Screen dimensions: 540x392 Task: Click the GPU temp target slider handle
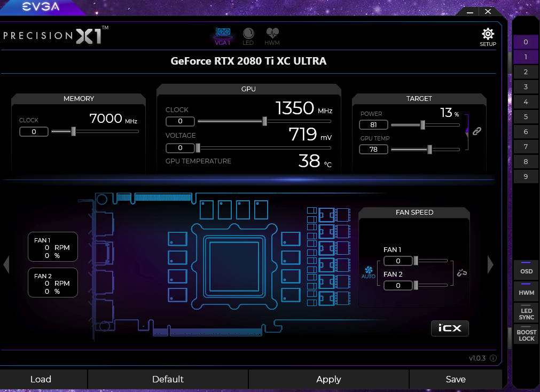tap(429, 149)
